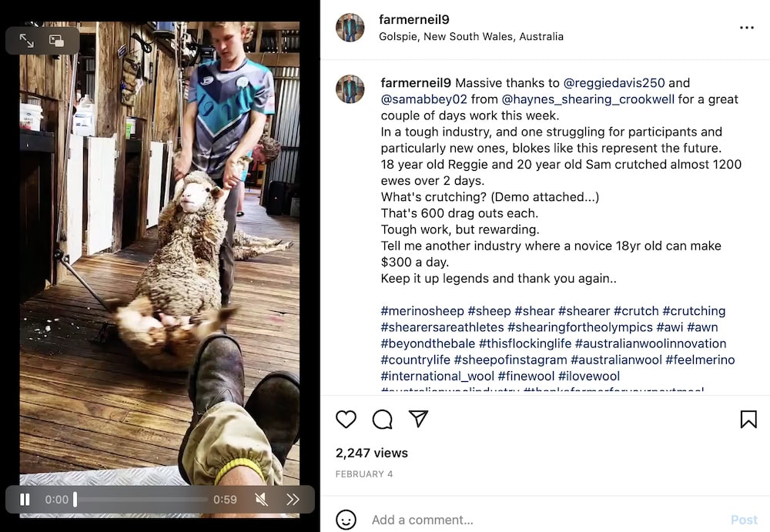770x532 pixels.
Task: Share the post via the paper plane icon
Action: pos(418,419)
